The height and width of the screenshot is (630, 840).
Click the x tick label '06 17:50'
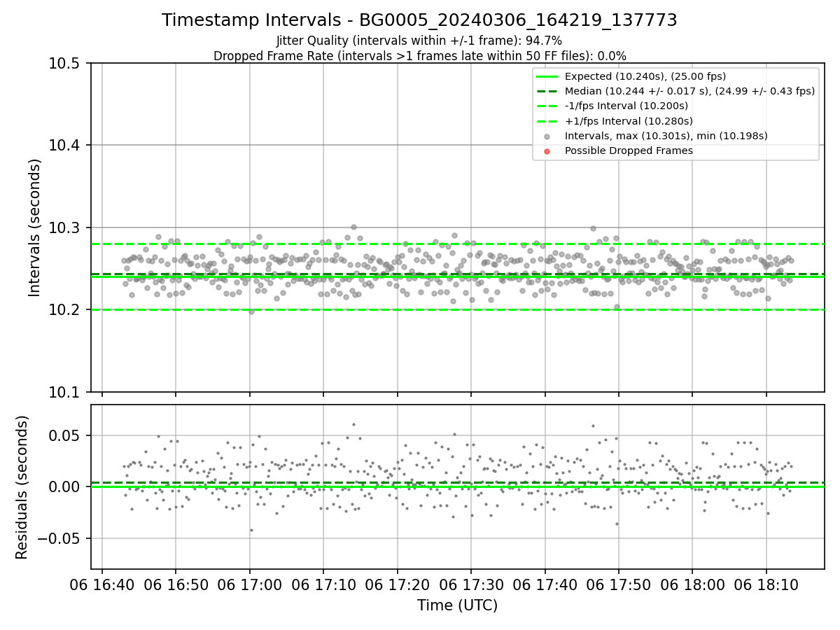tap(618, 584)
